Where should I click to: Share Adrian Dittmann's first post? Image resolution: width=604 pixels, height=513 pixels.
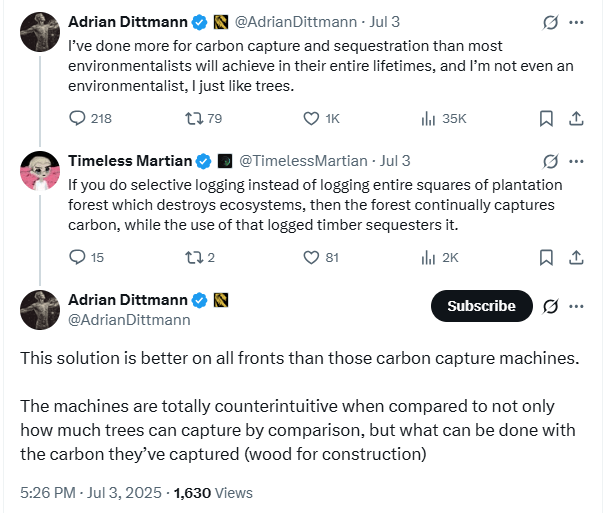coord(576,118)
